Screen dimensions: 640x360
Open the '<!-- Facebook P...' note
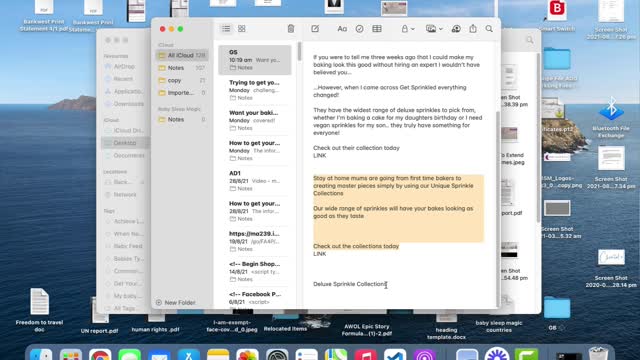(x=255, y=298)
